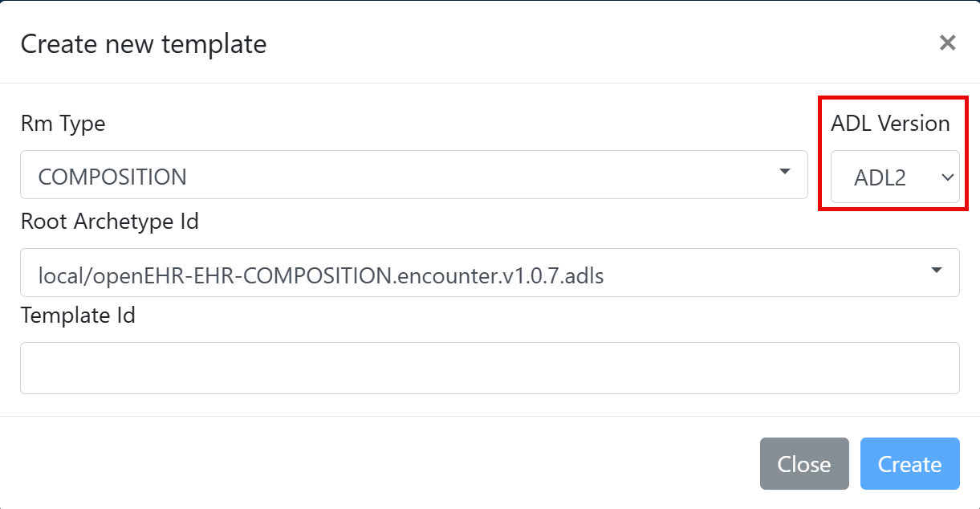This screenshot has width=980, height=509.
Task: Open the Rm Type dropdown
Action: click(413, 175)
